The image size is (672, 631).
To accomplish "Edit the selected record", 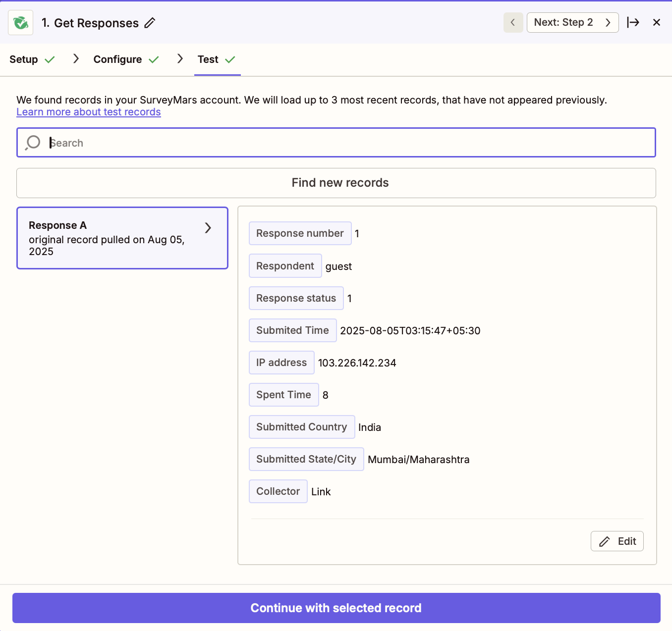I will [x=617, y=541].
